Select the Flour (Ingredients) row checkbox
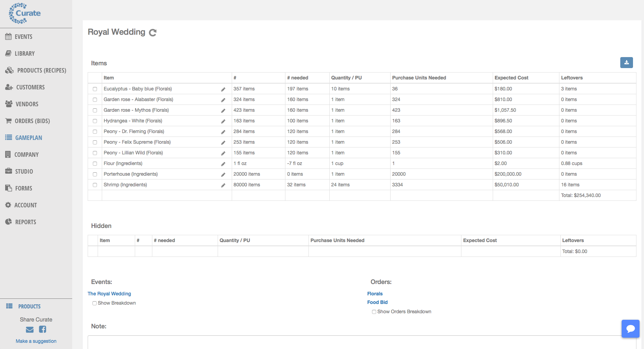This screenshot has height=349, width=644. tap(95, 164)
